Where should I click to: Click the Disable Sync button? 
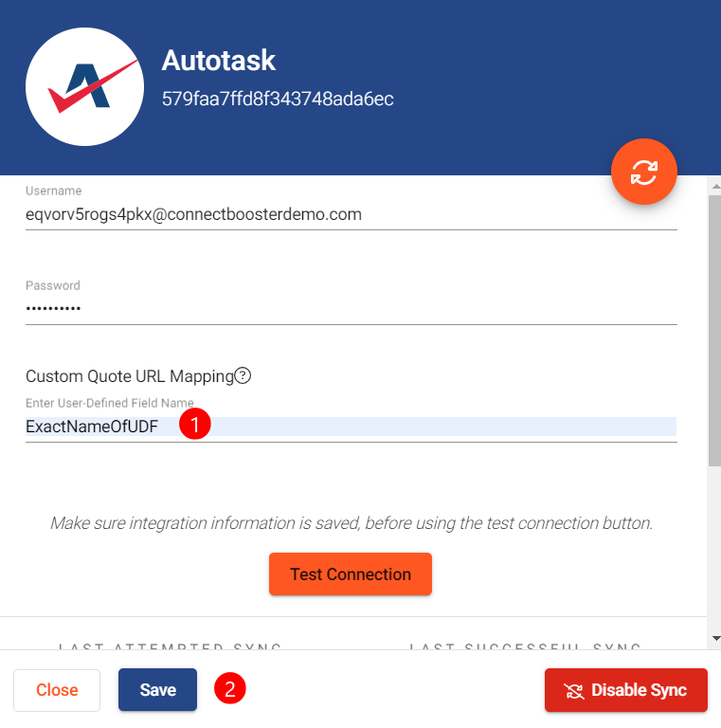point(626,690)
